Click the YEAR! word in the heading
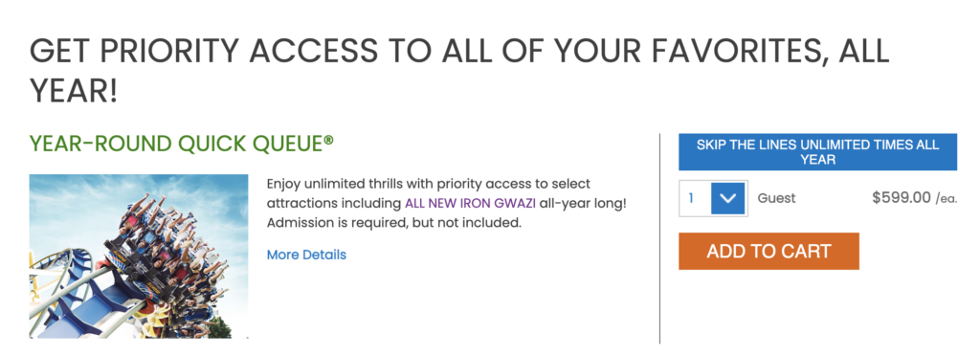The image size is (980, 356). tap(73, 91)
